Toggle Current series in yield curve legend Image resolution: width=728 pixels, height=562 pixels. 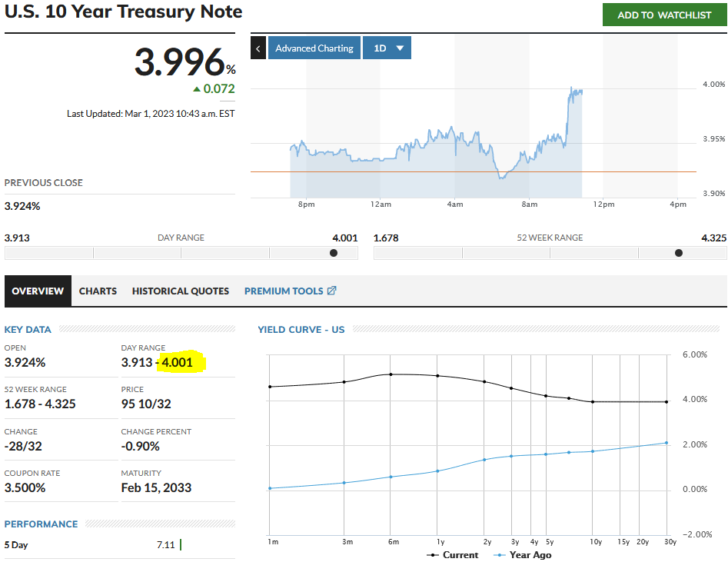[x=452, y=555]
